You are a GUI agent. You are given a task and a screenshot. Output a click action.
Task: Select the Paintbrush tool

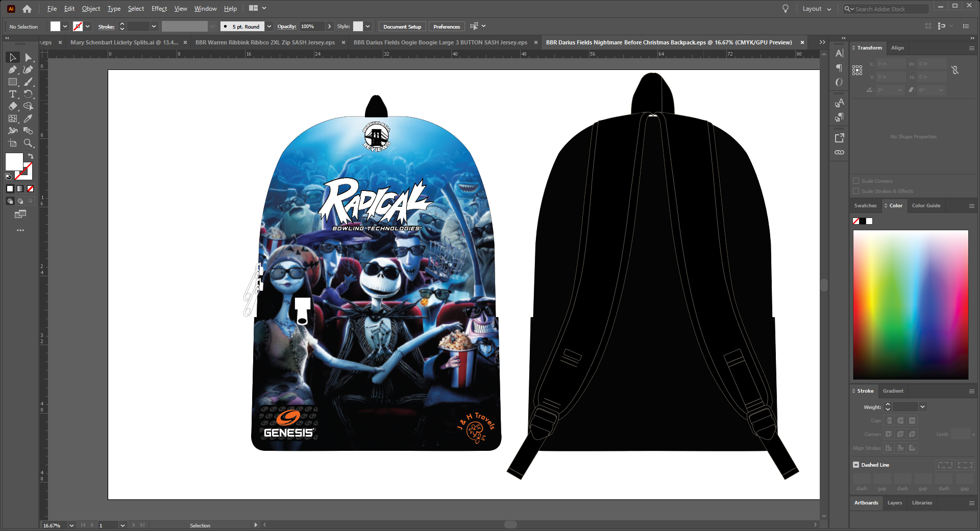[x=29, y=82]
